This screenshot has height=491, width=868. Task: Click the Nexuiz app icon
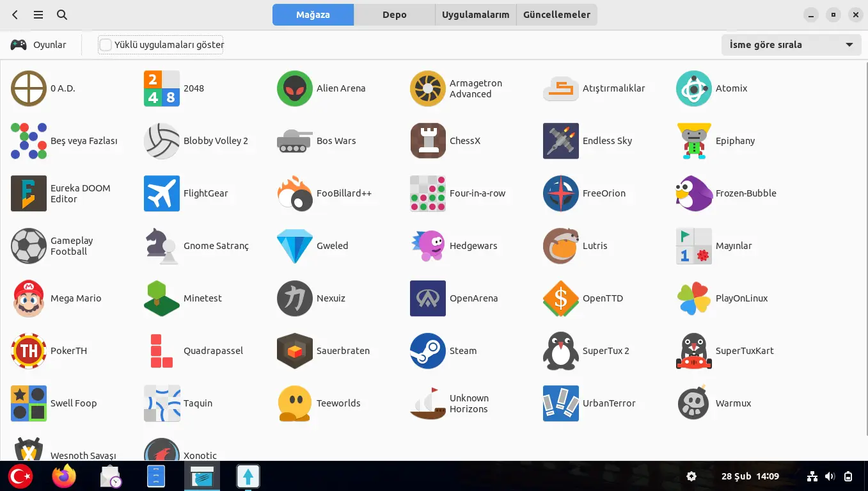[295, 298]
